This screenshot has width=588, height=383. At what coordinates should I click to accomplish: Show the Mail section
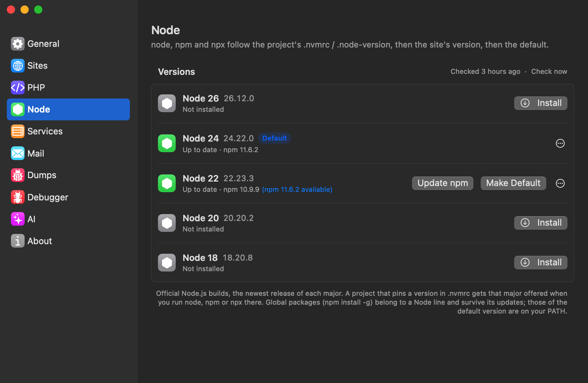tap(68, 153)
